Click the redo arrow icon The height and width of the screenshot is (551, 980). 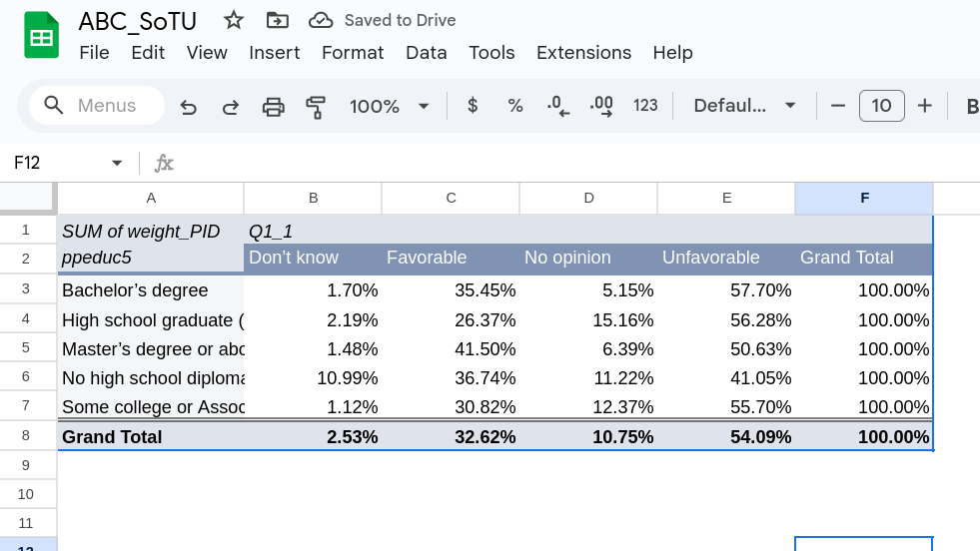click(x=230, y=106)
